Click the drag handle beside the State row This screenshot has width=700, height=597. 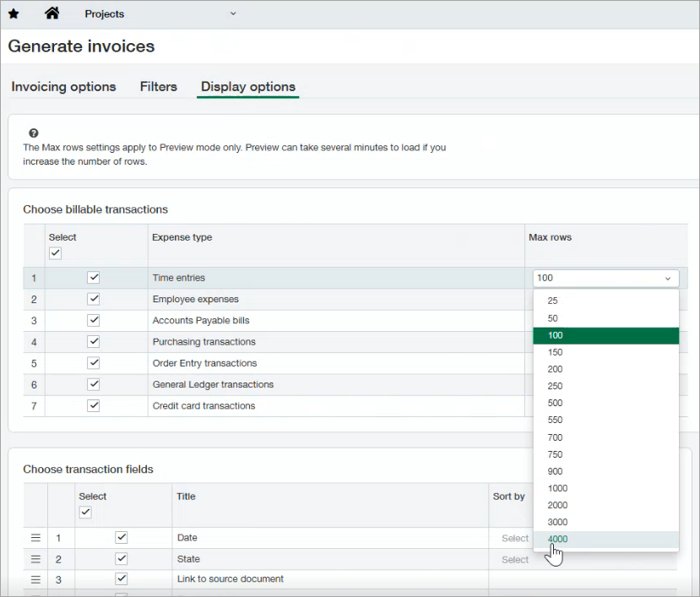click(33, 559)
